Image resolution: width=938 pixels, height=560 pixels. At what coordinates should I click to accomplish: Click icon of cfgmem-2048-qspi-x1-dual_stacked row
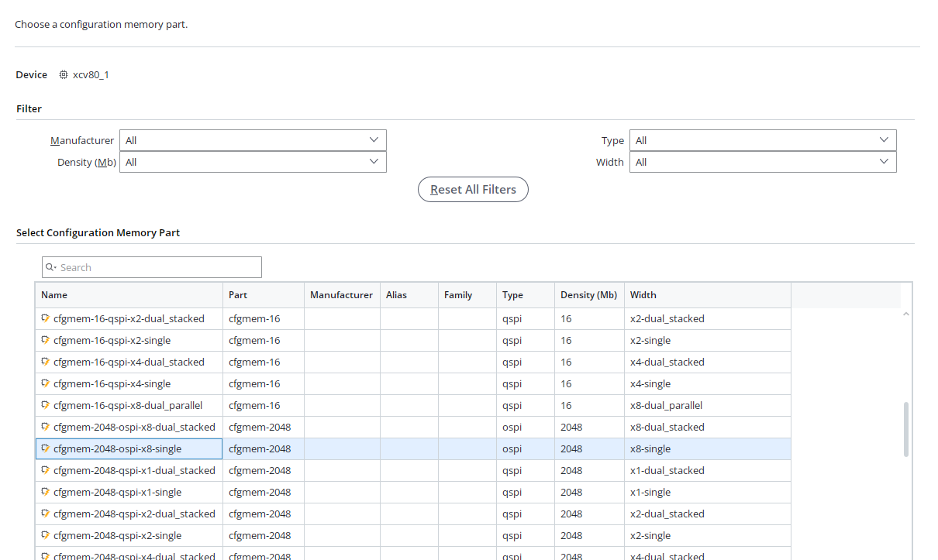click(46, 470)
